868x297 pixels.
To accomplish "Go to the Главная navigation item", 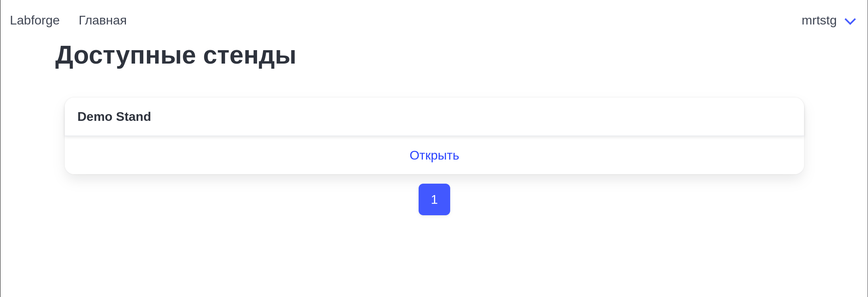I will [x=103, y=20].
